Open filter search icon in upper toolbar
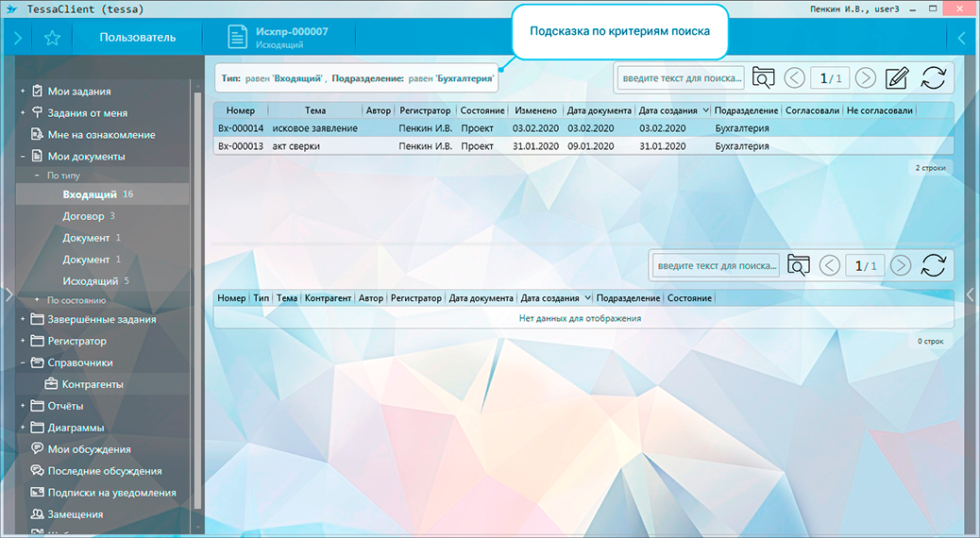The height and width of the screenshot is (538, 980). pos(763,77)
